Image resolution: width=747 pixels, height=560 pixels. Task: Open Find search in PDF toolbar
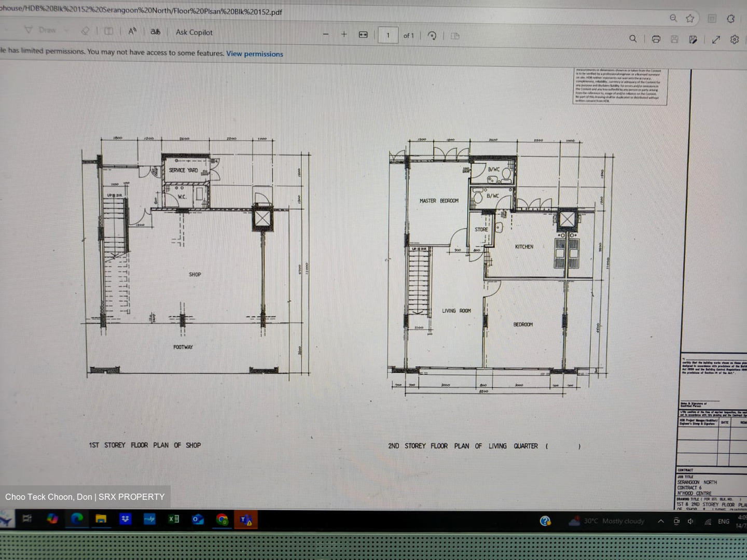tap(633, 39)
